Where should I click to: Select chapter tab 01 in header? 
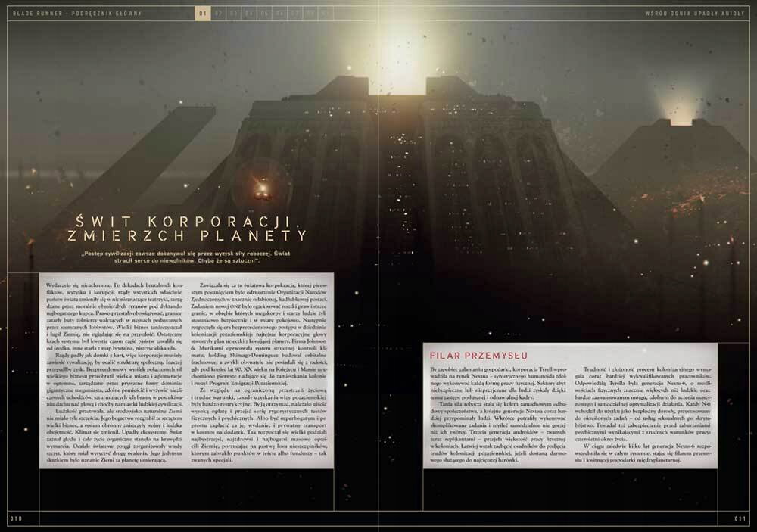point(202,14)
